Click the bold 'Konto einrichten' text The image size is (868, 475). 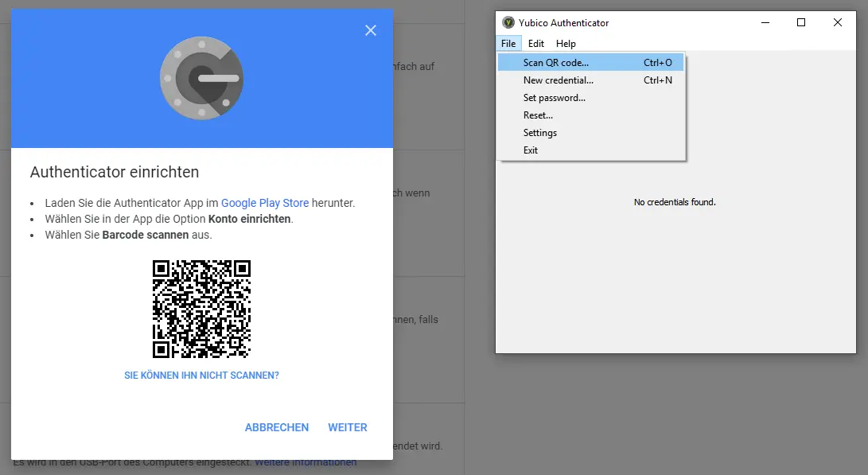[x=249, y=220]
